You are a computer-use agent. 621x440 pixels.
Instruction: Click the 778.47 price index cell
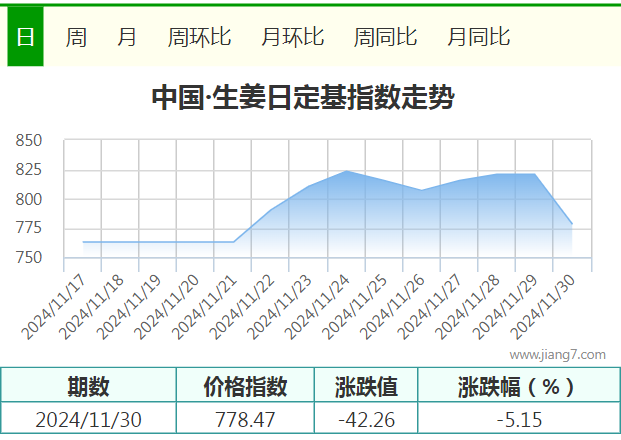point(245,419)
